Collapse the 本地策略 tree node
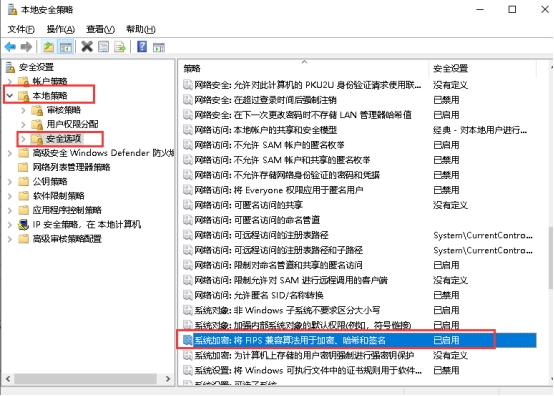This screenshot has width=554, height=396. click(10, 95)
